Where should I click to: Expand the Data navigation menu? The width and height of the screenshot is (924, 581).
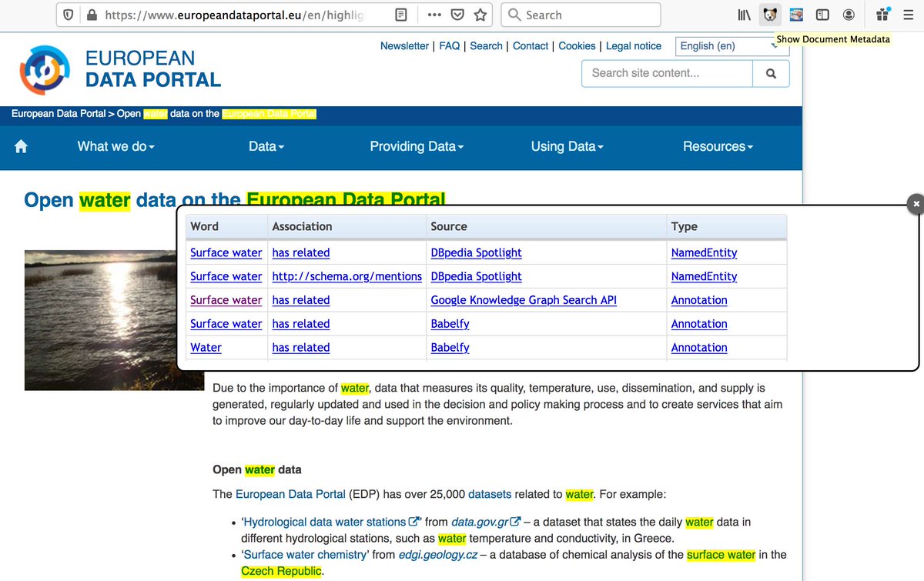click(266, 146)
